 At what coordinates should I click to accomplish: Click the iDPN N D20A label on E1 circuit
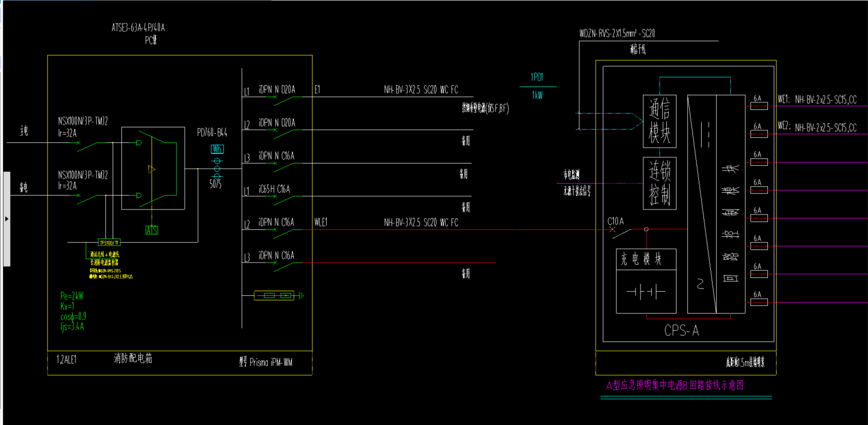coord(277,90)
